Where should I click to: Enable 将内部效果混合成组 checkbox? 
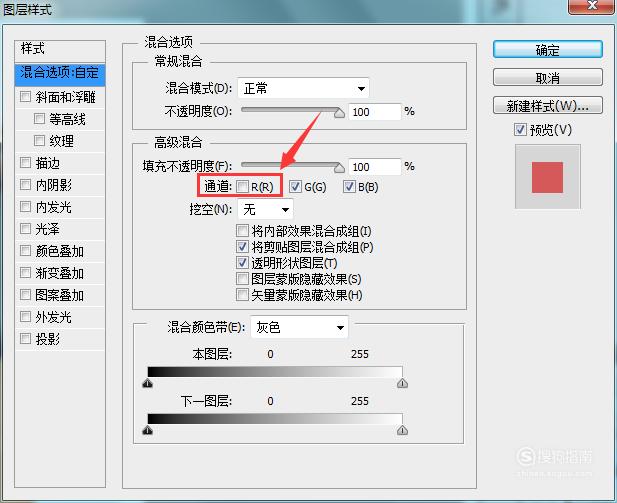[242, 231]
